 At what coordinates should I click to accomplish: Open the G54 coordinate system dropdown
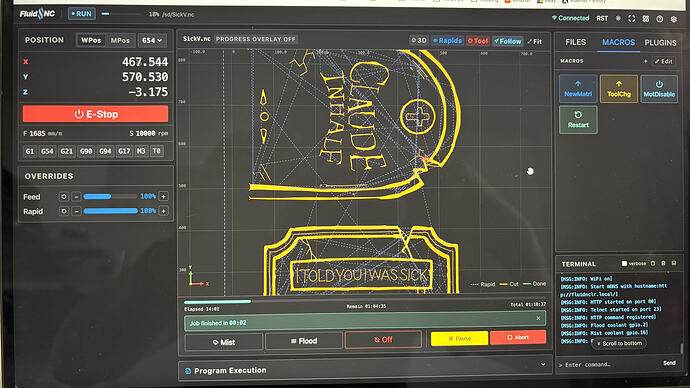click(x=152, y=40)
